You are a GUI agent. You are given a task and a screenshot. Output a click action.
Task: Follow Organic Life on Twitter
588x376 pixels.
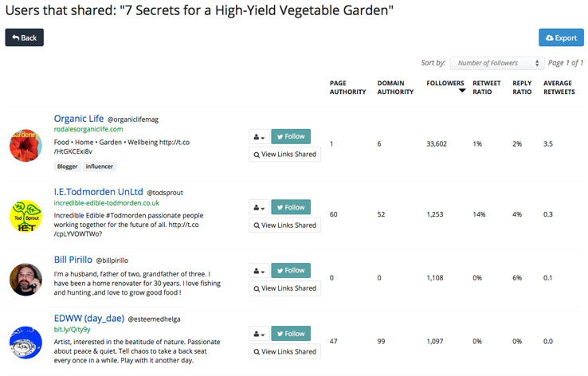click(x=290, y=136)
